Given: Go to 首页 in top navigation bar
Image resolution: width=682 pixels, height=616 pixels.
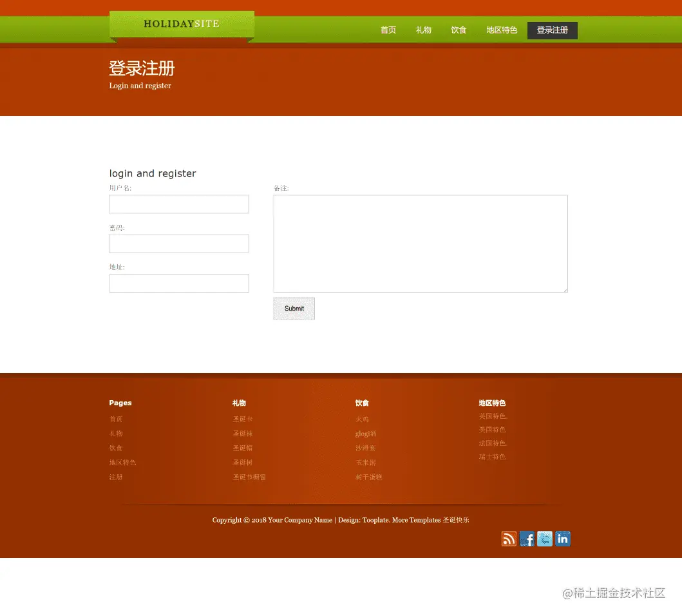Looking at the screenshot, I should pyautogui.click(x=388, y=30).
